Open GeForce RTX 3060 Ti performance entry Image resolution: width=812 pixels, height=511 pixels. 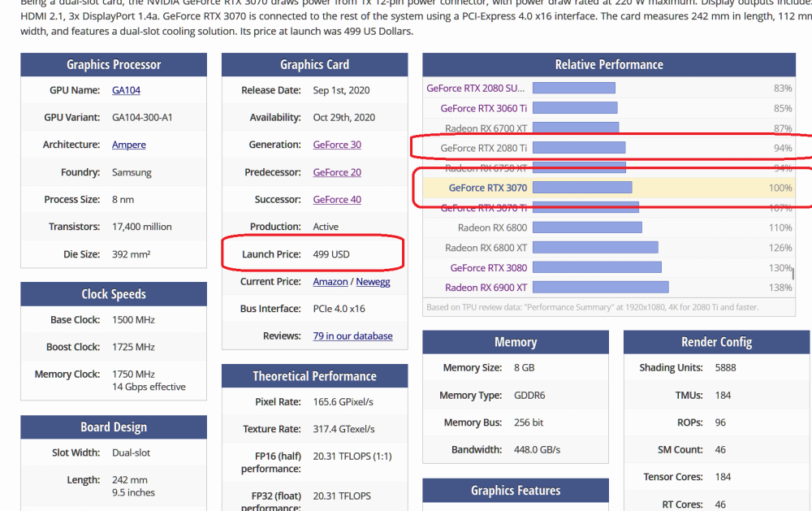[x=483, y=108]
